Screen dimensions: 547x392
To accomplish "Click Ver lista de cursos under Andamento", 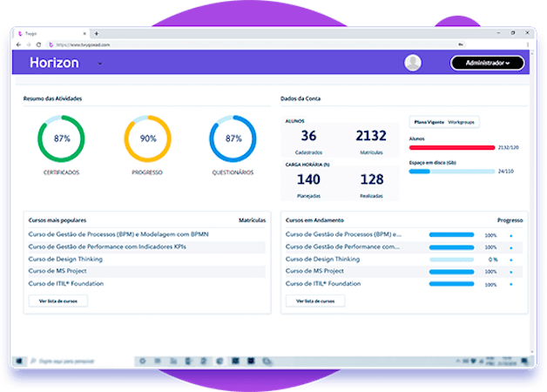I will [x=315, y=301].
